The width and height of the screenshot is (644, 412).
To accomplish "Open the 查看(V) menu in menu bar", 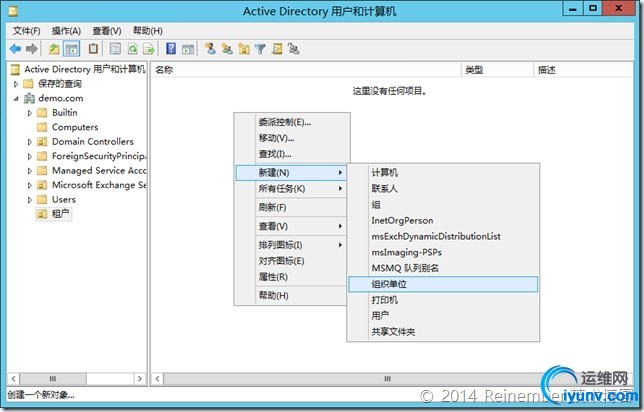I will point(107,31).
